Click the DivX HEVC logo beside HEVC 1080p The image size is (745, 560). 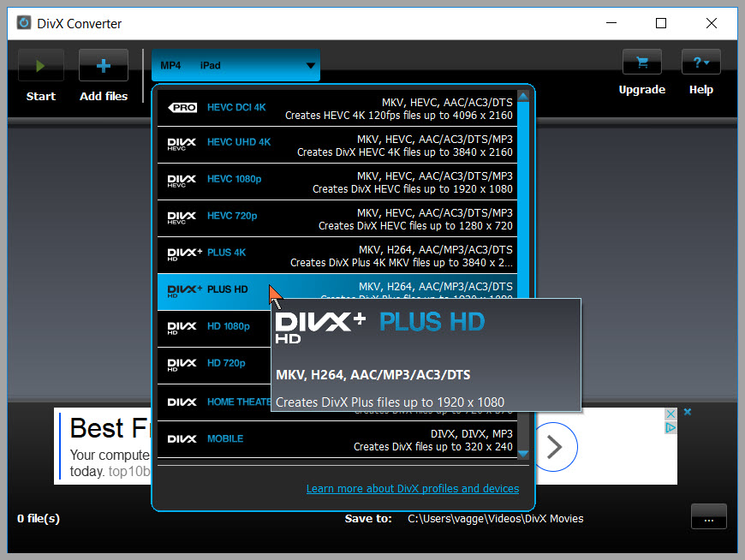tap(182, 181)
